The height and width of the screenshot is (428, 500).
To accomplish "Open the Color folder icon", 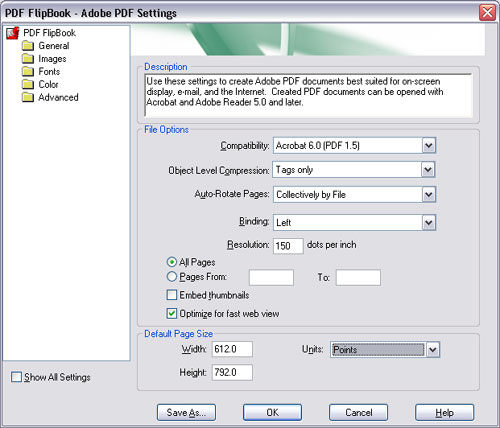I will (x=28, y=84).
